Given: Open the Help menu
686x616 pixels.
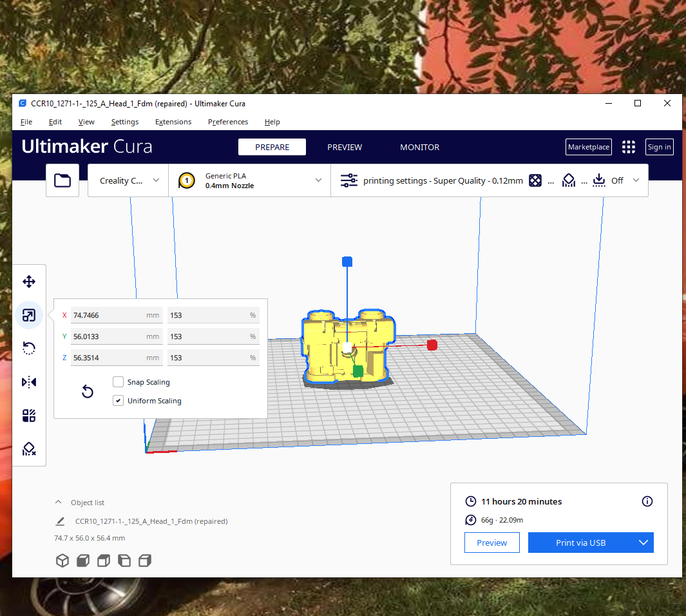Looking at the screenshot, I should 272,122.
